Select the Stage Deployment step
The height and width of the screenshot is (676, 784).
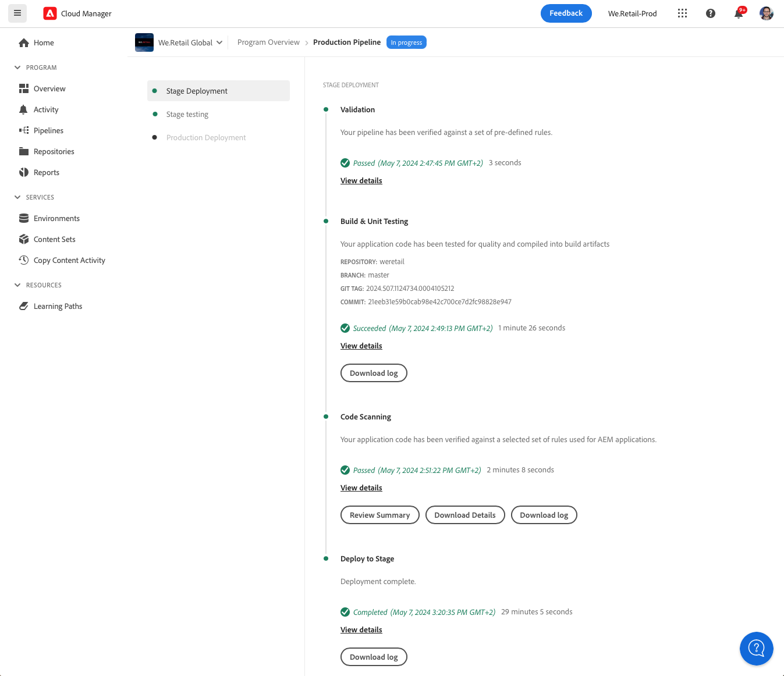[x=218, y=91]
